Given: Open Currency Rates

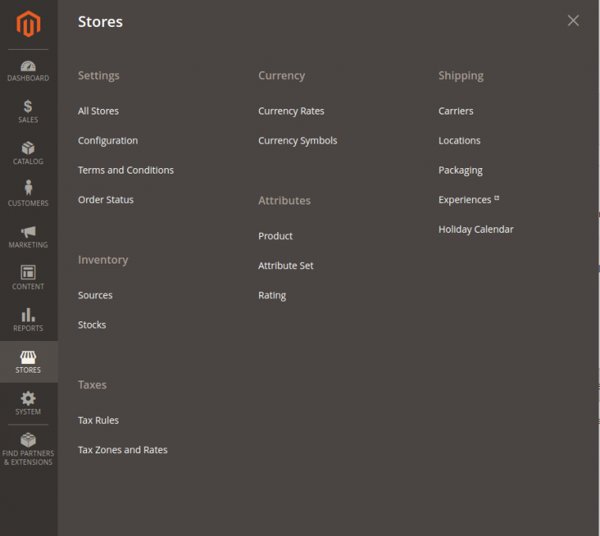Looking at the screenshot, I should pyautogui.click(x=291, y=111).
